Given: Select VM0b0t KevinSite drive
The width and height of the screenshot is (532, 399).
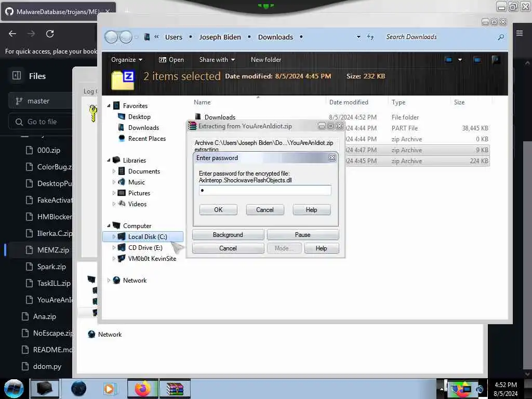Looking at the screenshot, I should tap(152, 259).
